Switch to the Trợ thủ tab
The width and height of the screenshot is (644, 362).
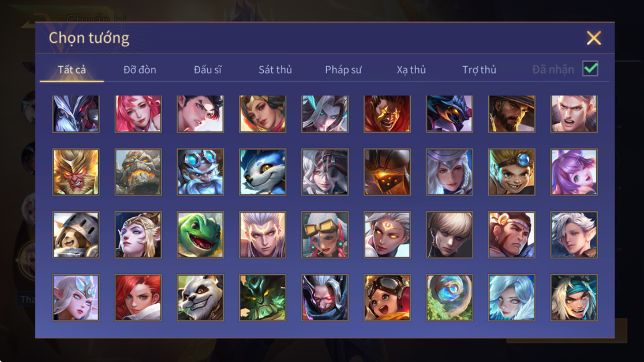480,70
